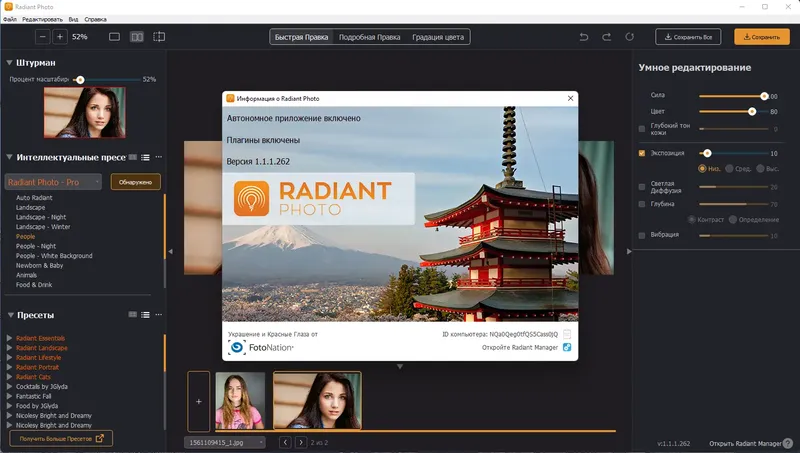Add an image with plus tile

coord(198,401)
